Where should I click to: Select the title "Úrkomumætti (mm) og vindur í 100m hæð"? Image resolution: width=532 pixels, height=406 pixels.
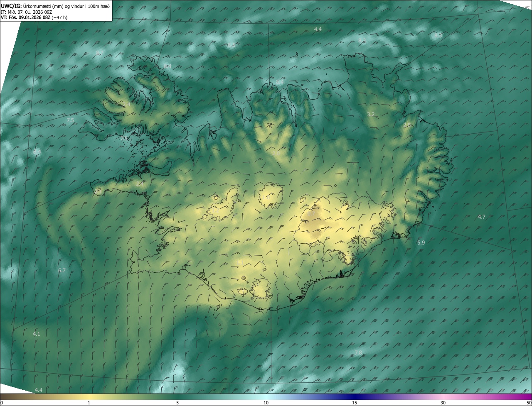(x=66, y=6)
